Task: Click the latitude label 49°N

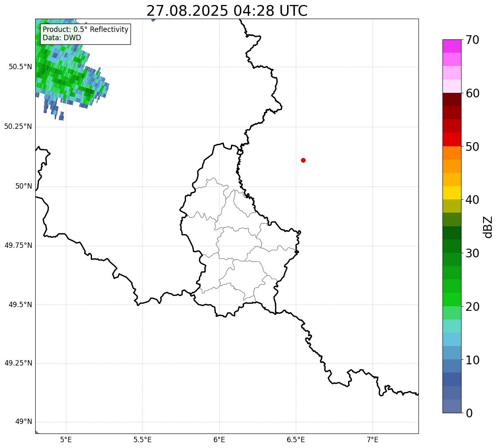Action: click(24, 422)
